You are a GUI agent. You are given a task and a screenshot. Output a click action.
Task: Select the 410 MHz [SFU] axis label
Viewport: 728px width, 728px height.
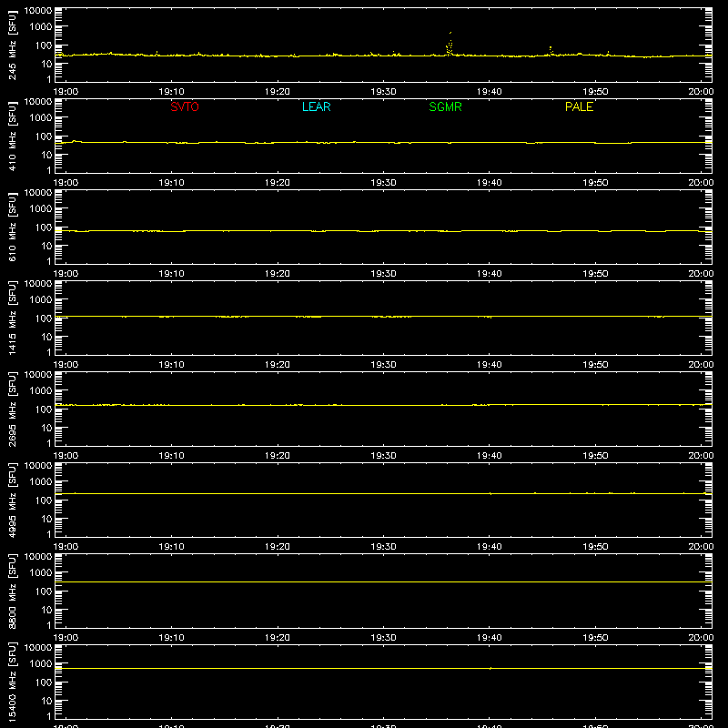click(x=12, y=136)
